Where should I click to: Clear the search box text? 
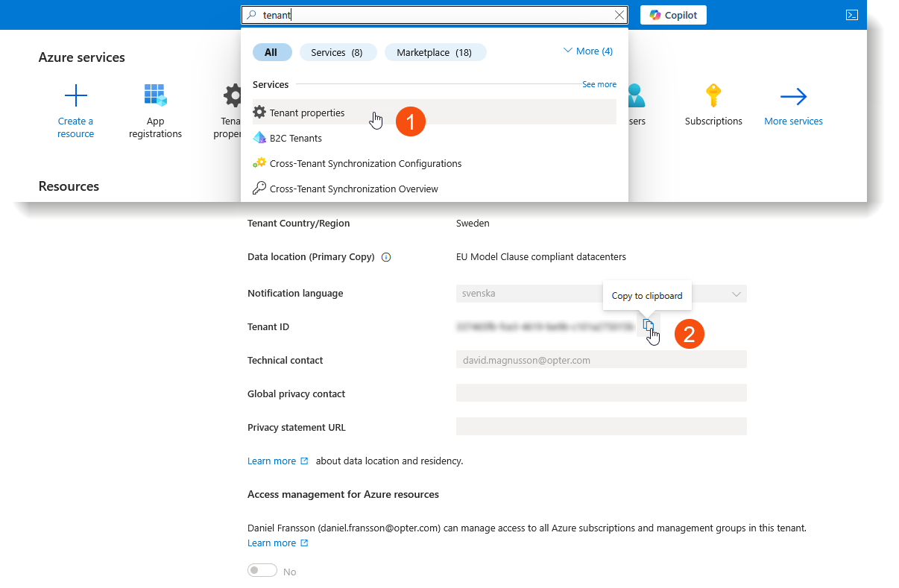(619, 15)
